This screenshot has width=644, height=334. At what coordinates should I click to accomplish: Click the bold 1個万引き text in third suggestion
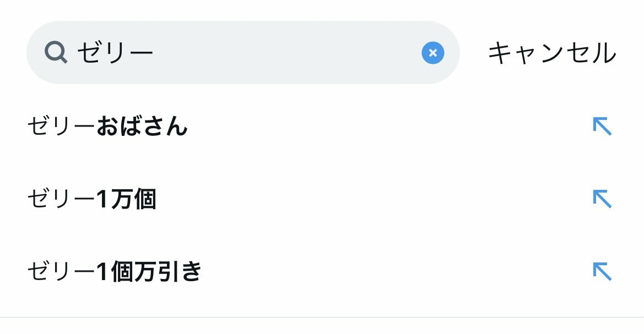coord(149,272)
